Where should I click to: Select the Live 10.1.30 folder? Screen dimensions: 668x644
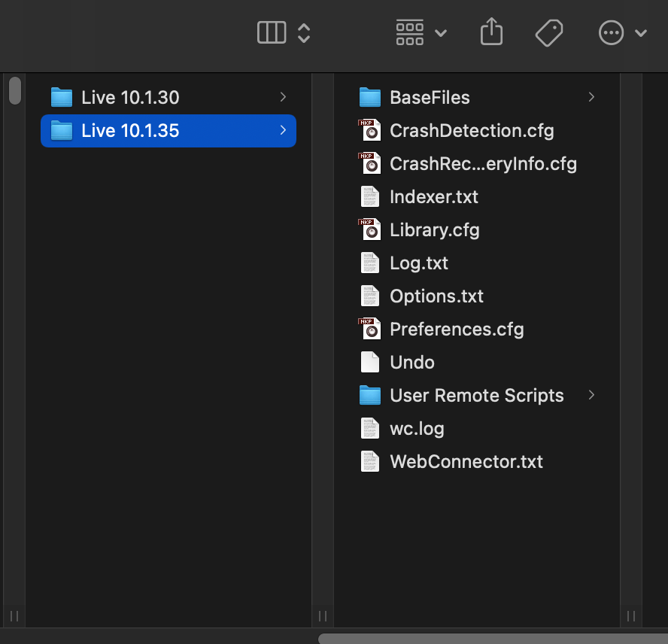point(130,98)
